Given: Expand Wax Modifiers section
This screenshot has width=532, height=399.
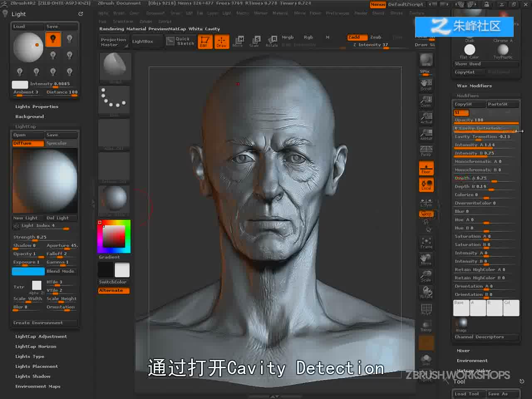Looking at the screenshot, I should [474, 86].
